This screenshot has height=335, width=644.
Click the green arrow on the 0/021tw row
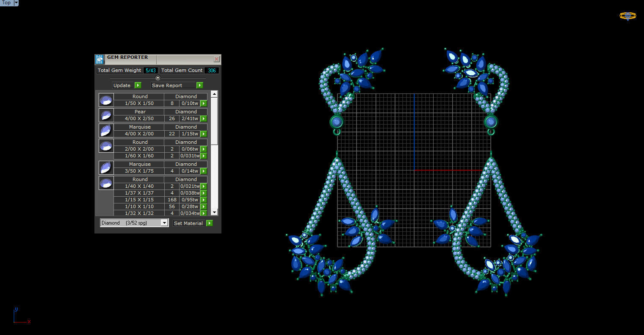[204, 186]
